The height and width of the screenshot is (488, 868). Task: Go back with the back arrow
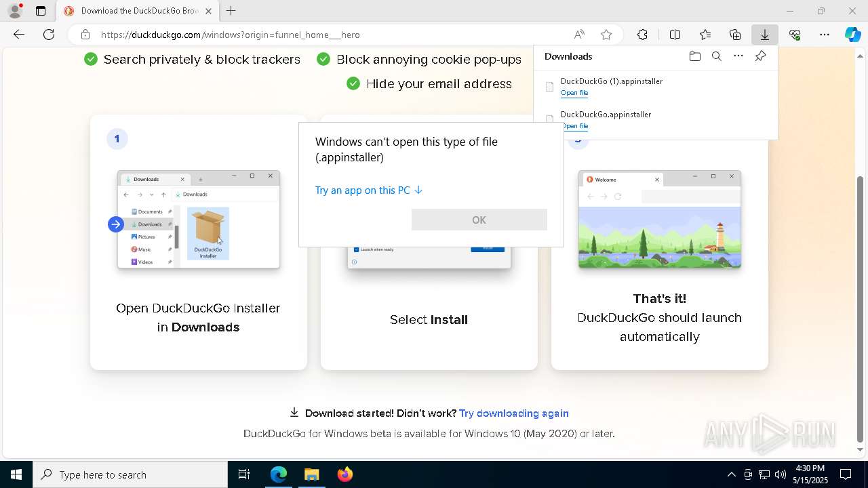[19, 35]
